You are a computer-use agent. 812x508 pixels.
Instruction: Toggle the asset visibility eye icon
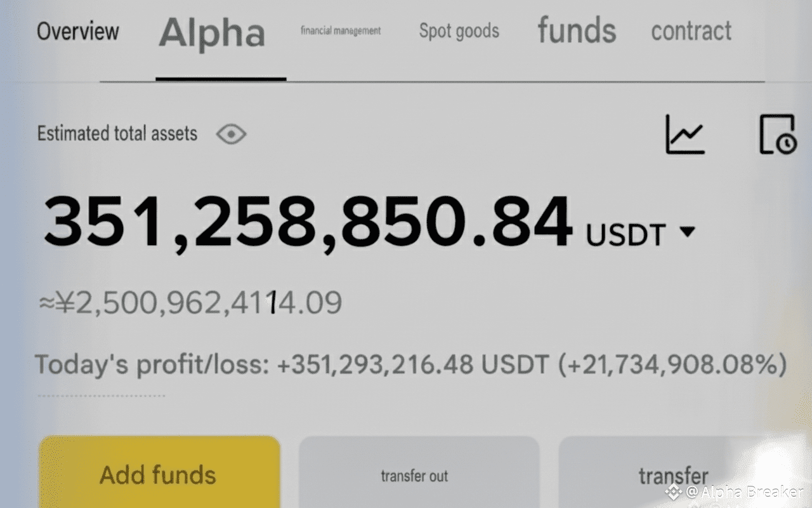pyautogui.click(x=231, y=134)
